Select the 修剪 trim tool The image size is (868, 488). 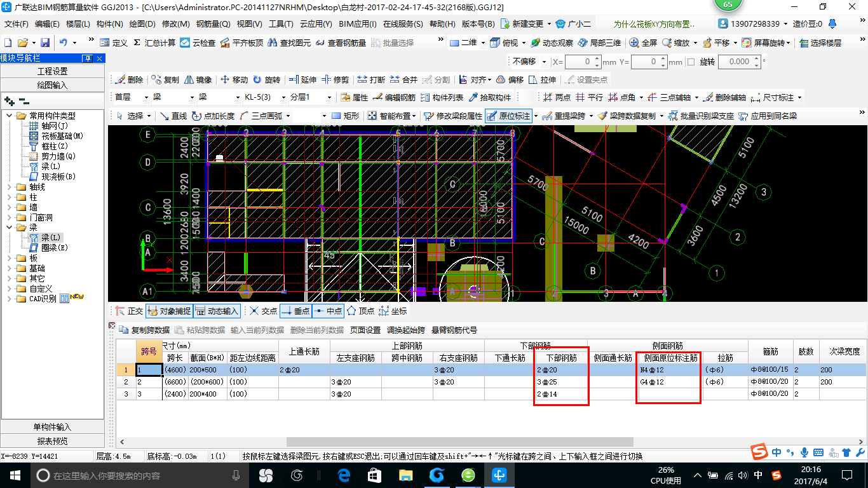pyautogui.click(x=336, y=79)
